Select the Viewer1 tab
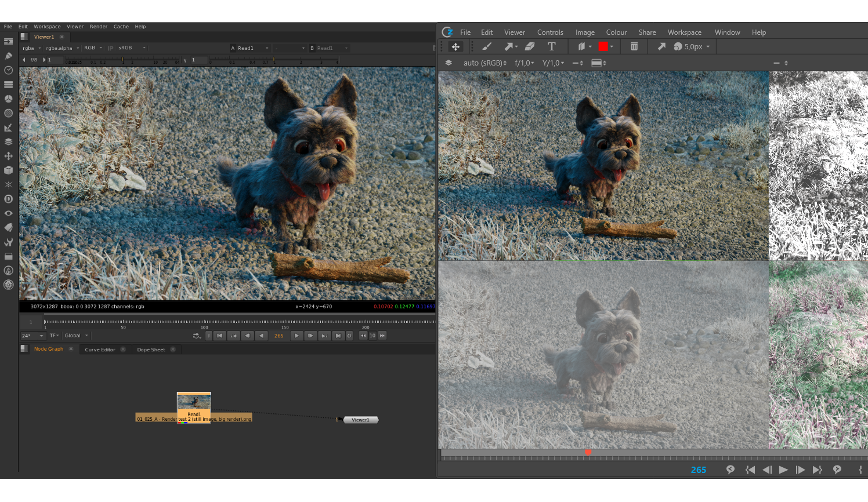The image size is (868, 502). pos(44,37)
